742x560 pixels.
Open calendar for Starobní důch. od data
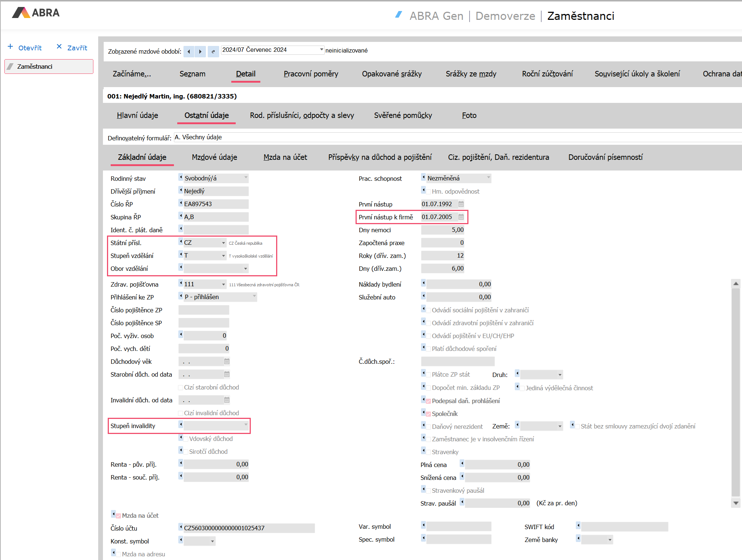click(x=227, y=374)
